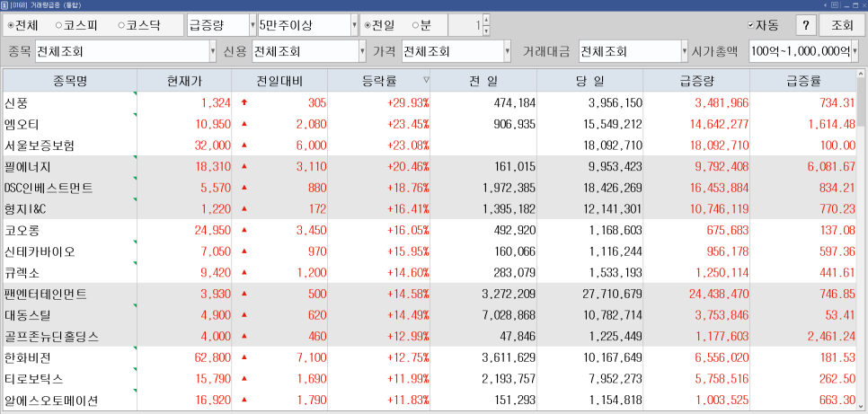Select the 엠오티 stock row
868x414 pixels.
coord(430,124)
